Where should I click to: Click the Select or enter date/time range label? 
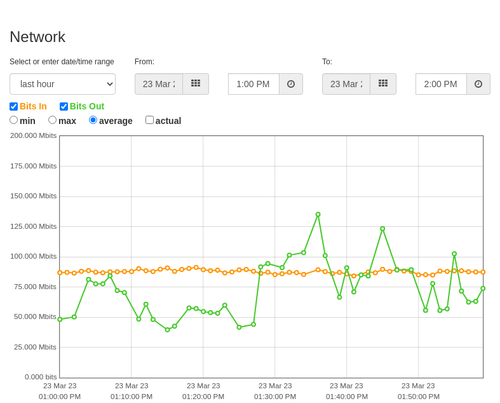tap(62, 62)
